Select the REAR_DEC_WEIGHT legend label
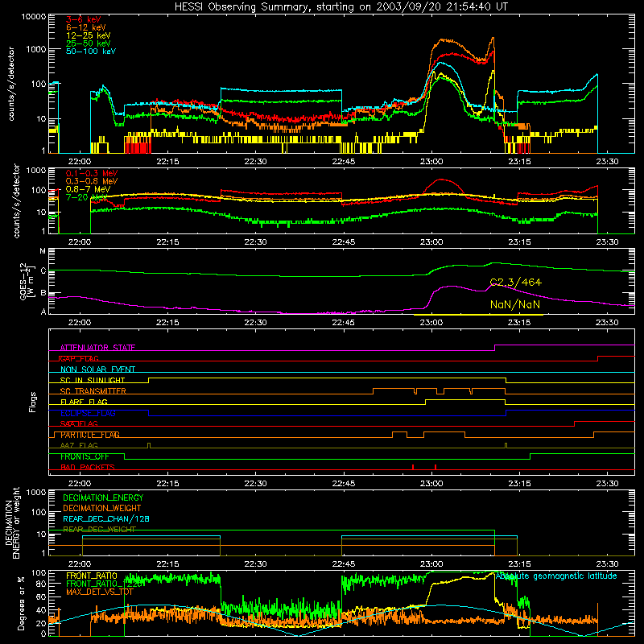The width and height of the screenshot is (644, 644). [99, 530]
